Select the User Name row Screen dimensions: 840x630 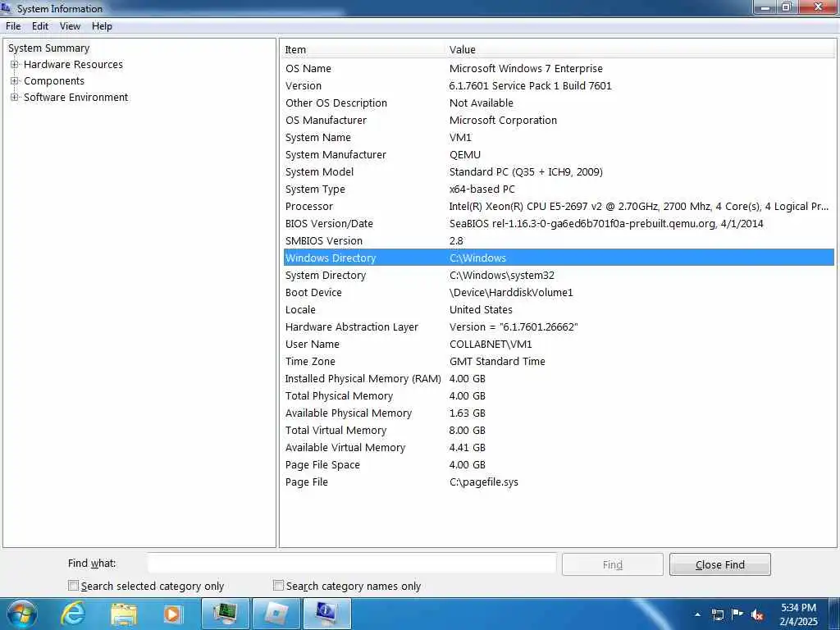point(559,344)
